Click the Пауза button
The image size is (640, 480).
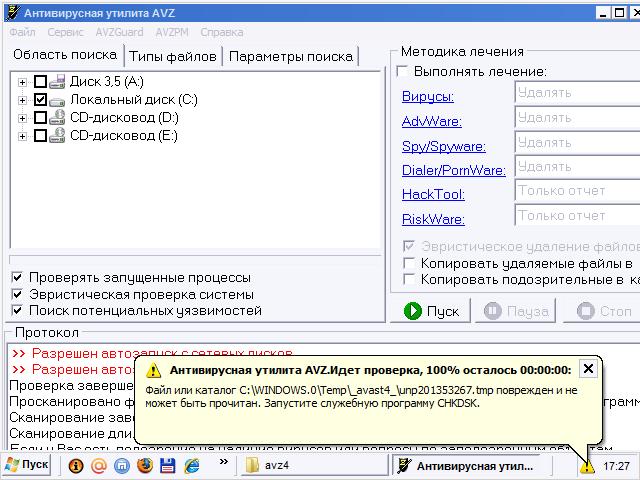(x=516, y=311)
